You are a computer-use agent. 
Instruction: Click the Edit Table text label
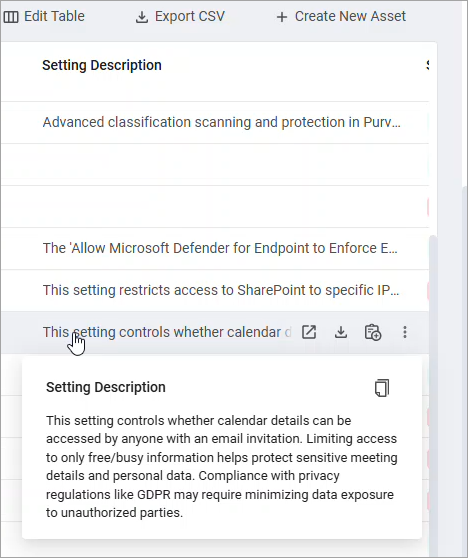pyautogui.click(x=54, y=16)
